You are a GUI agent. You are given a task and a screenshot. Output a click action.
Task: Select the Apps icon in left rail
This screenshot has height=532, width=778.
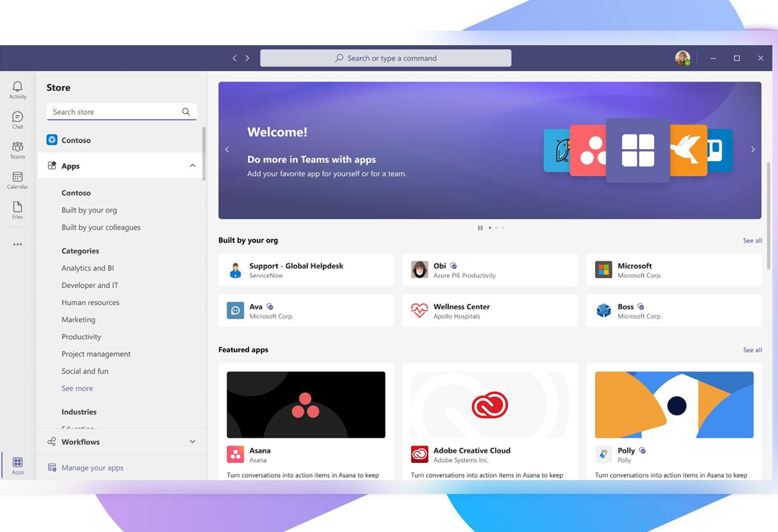tap(17, 465)
